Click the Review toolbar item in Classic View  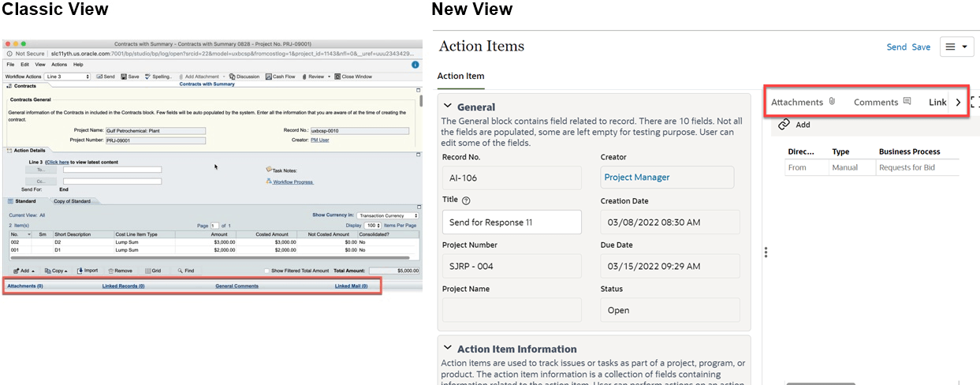pyautogui.click(x=313, y=77)
